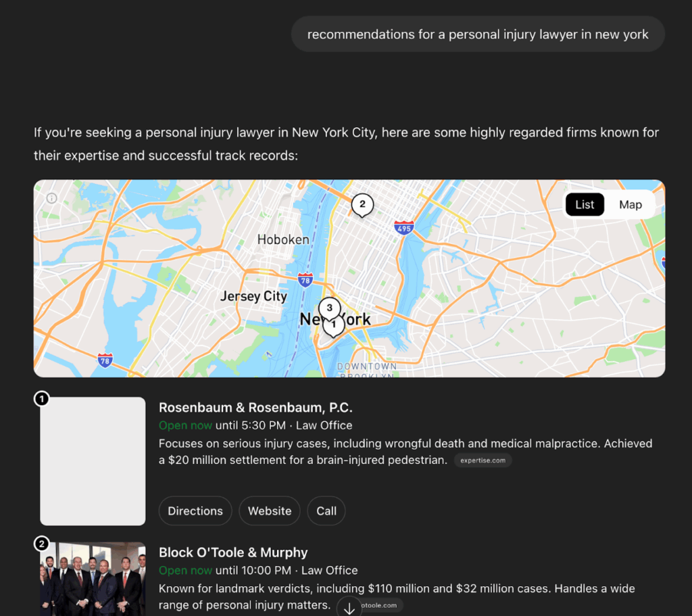
Task: Select map marker 3 in downtown Manhattan
Action: [329, 307]
